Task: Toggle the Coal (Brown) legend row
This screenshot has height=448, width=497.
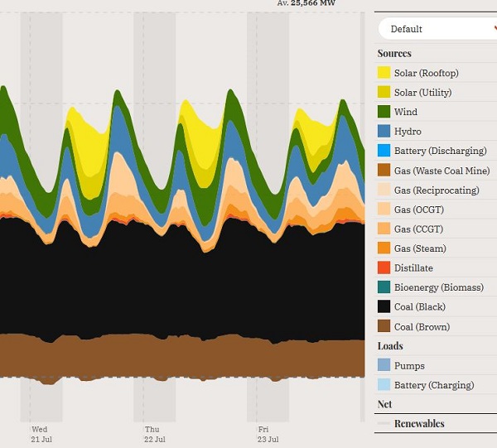Action: click(x=422, y=327)
